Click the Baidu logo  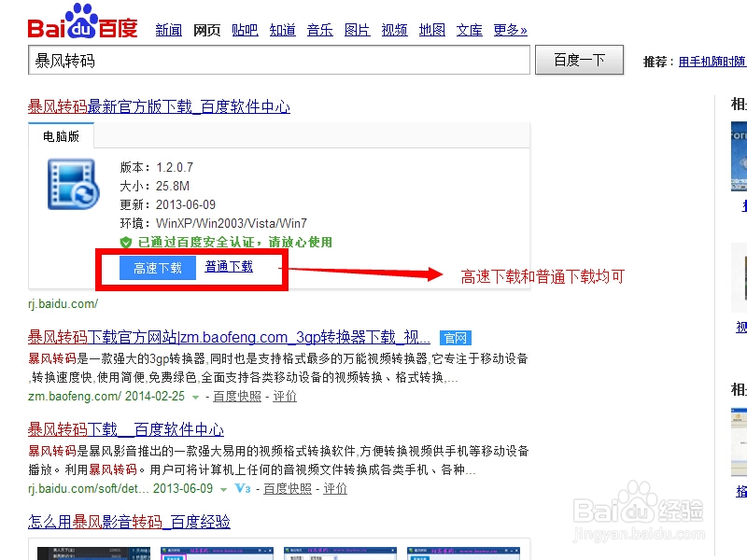82,21
